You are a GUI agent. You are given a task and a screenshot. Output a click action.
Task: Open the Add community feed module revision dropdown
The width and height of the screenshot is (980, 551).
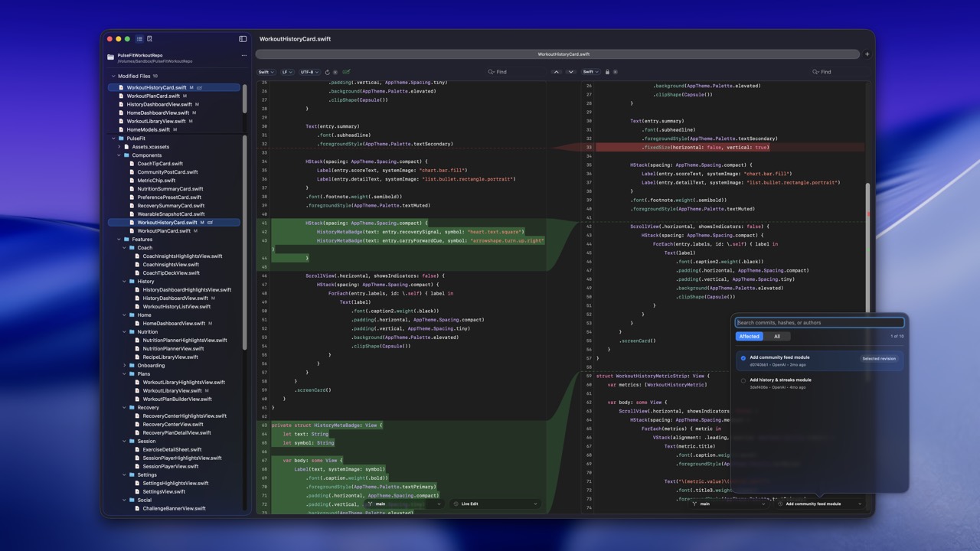[820, 504]
